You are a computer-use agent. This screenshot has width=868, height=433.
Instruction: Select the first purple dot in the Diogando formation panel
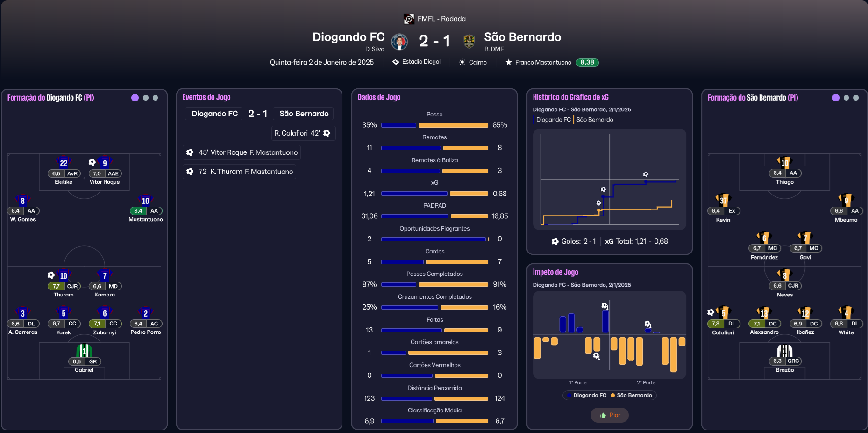135,98
